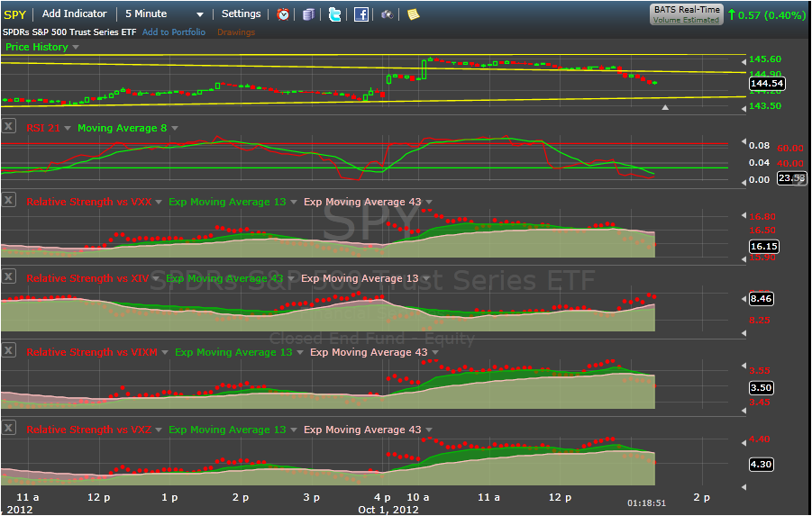Open the yellow sticky note icon

tap(413, 14)
